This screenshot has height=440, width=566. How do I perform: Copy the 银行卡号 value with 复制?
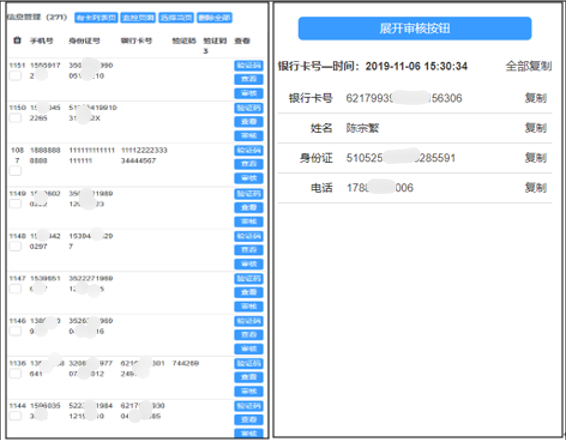pos(536,98)
